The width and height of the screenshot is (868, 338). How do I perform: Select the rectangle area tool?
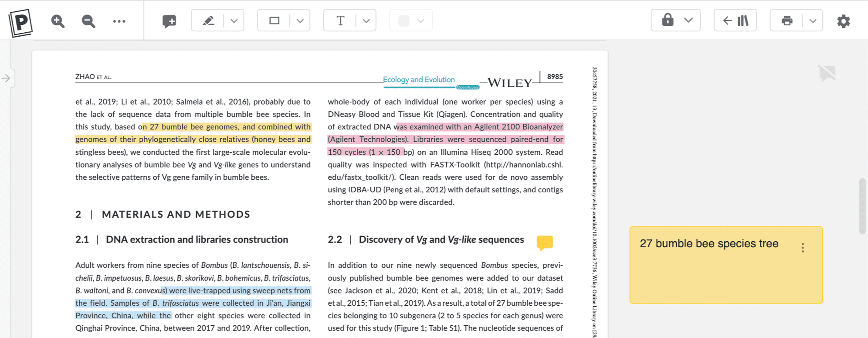pyautogui.click(x=274, y=20)
